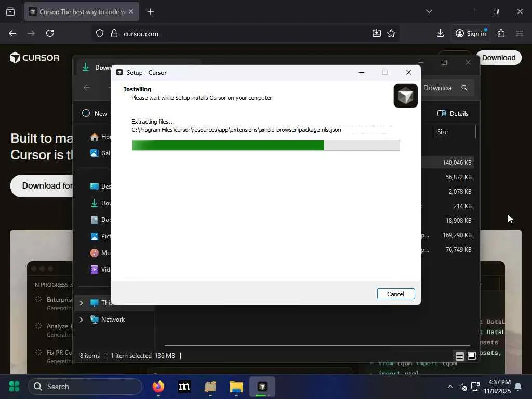Show hidden system tray icons
532x399 pixels.
point(450,387)
